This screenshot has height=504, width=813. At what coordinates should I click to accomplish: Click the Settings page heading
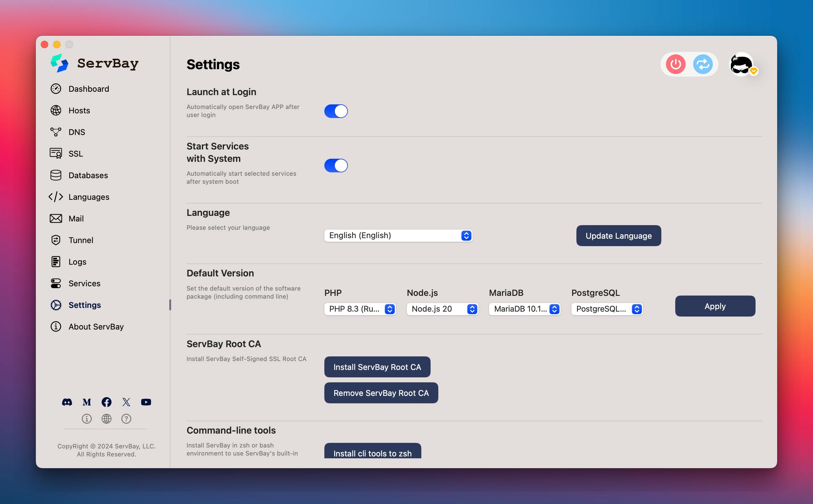coord(213,64)
